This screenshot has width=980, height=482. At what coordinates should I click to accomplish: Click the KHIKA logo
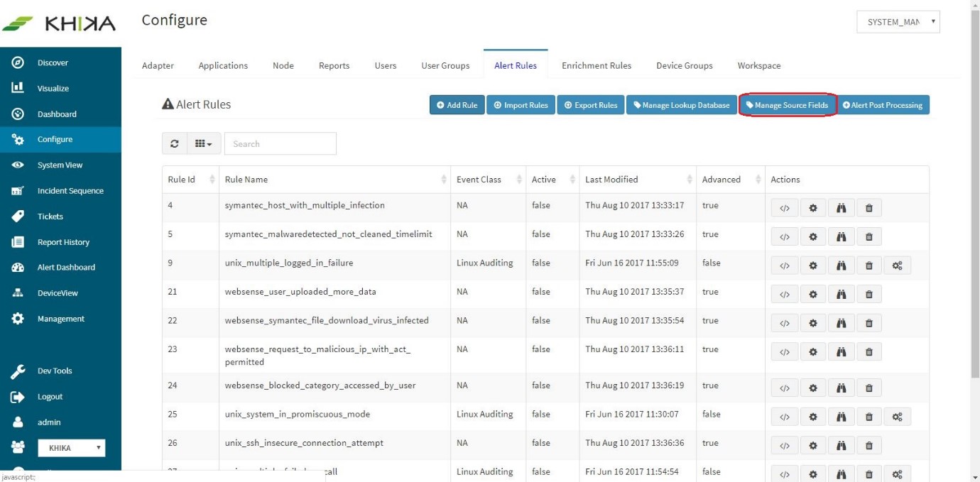58,23
